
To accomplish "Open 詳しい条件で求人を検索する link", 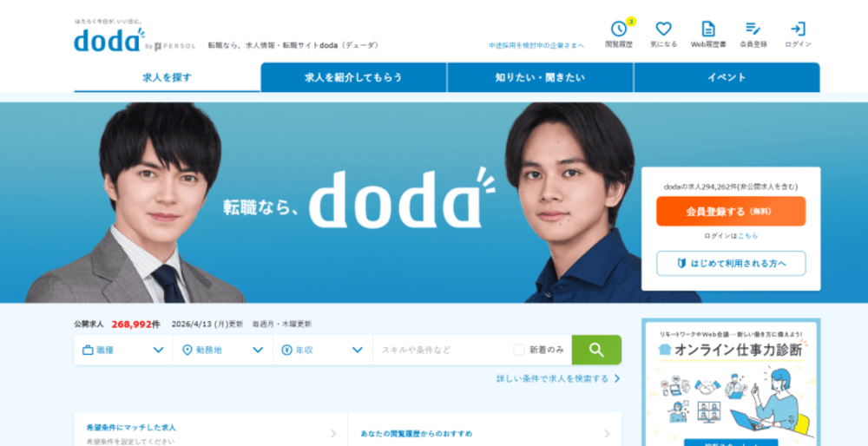I will 558,379.
